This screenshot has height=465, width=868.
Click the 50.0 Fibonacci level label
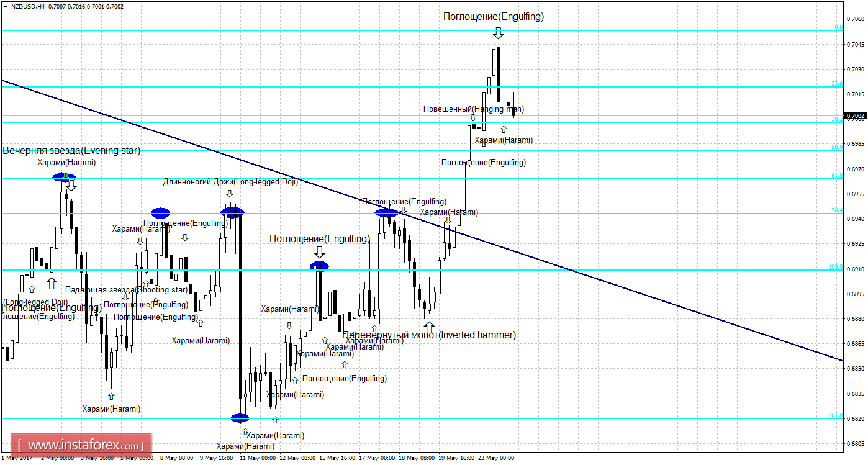coord(837,147)
